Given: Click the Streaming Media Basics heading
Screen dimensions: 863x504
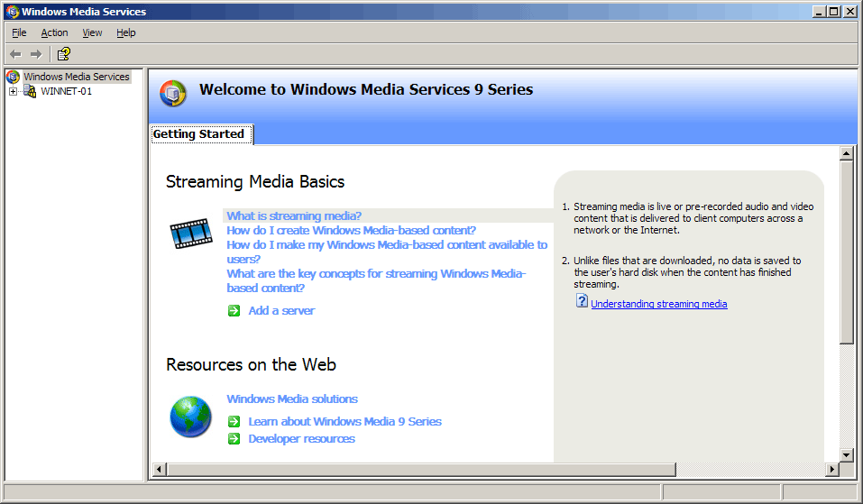Looking at the screenshot, I should click(255, 181).
